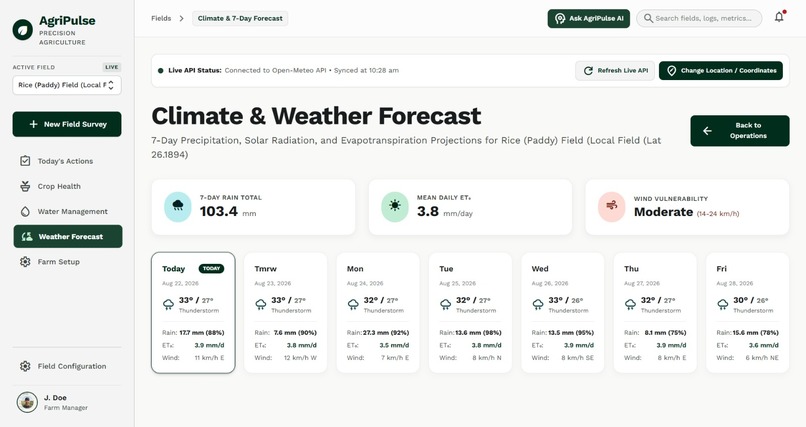Click the search fields, logs, metrics box
The height and width of the screenshot is (427, 806).
(x=699, y=18)
